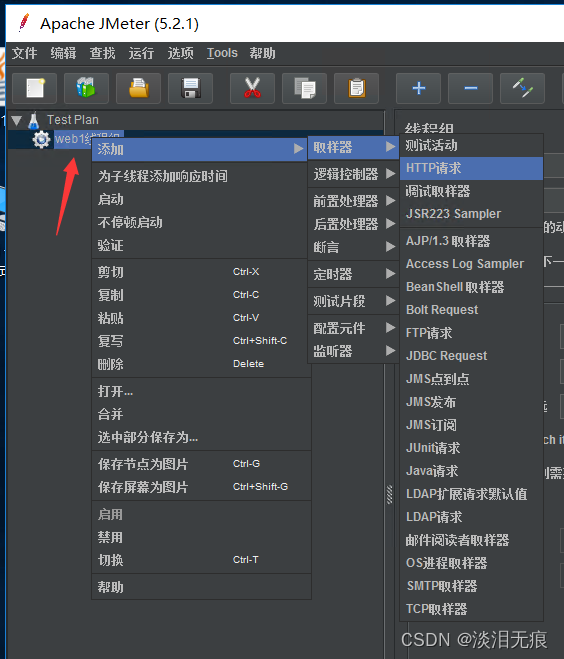The height and width of the screenshot is (659, 564).
Task: Click the Save floppy disk icon
Action: coord(190,88)
